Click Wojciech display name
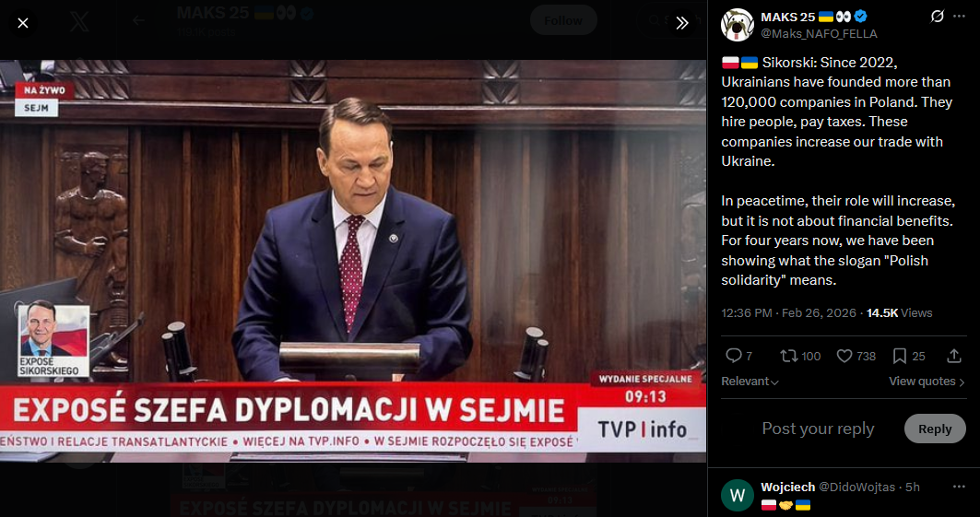Image resolution: width=980 pixels, height=517 pixels. 787,487
